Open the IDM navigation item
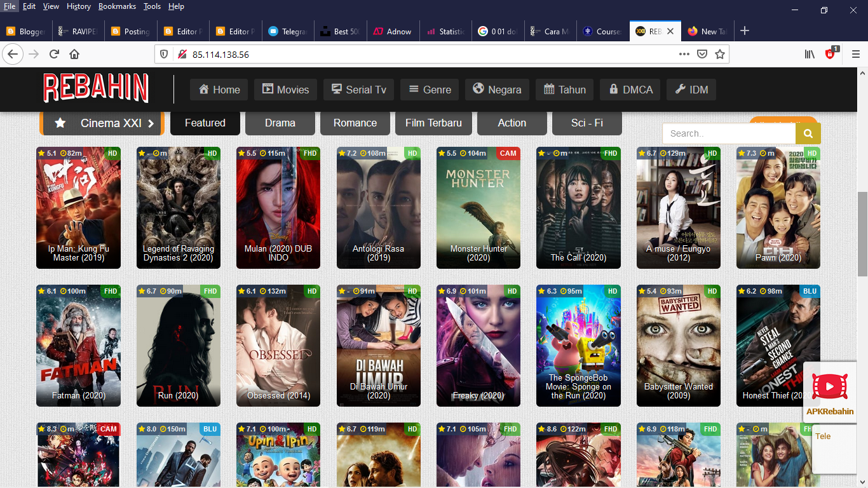 pos(691,90)
